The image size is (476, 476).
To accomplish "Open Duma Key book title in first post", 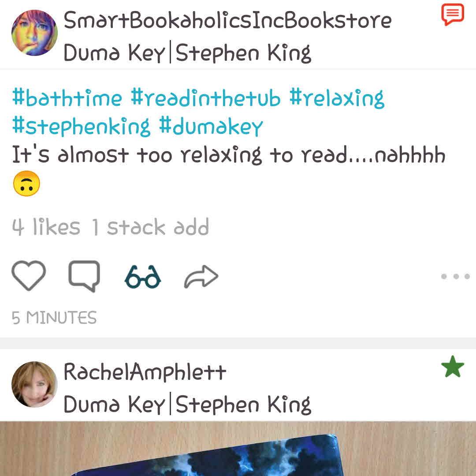I will [x=114, y=52].
